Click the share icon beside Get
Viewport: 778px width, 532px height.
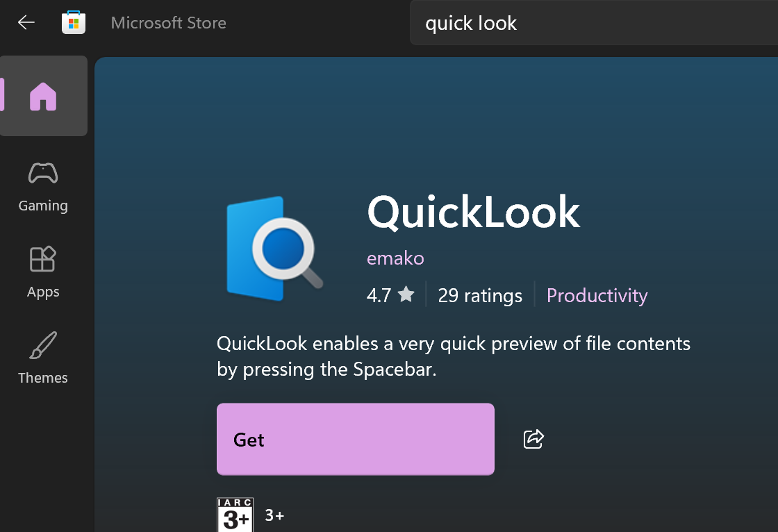[533, 439]
